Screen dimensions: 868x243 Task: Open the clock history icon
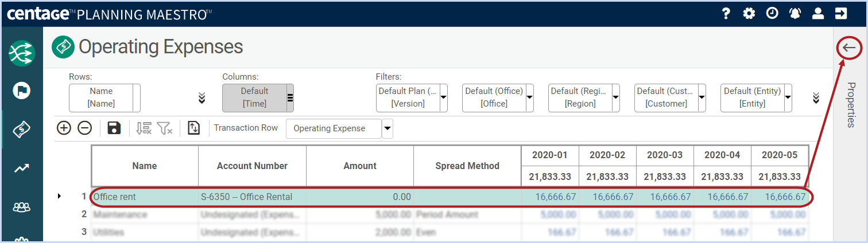(x=772, y=13)
